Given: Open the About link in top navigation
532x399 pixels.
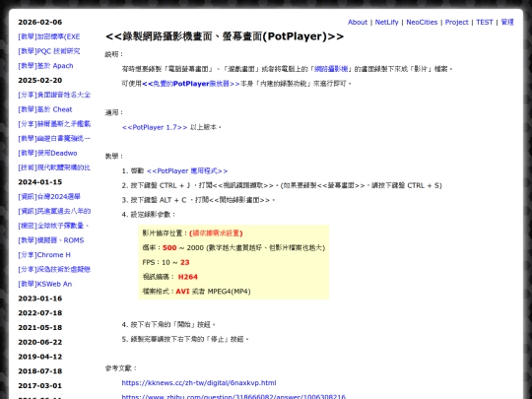Looking at the screenshot, I should tap(358, 22).
